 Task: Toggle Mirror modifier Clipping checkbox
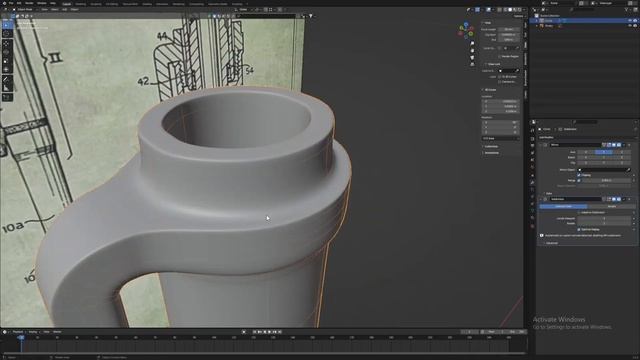579,175
